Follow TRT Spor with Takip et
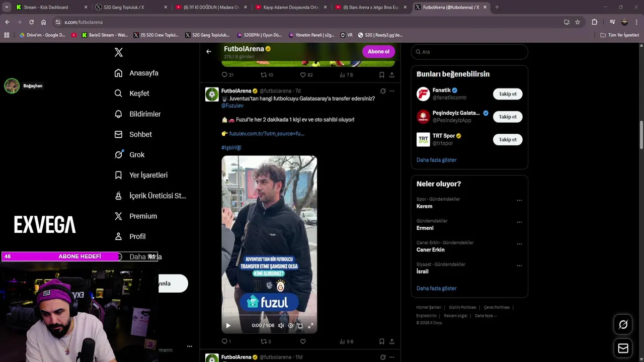Screen dimensions: 644x362 click(x=508, y=139)
